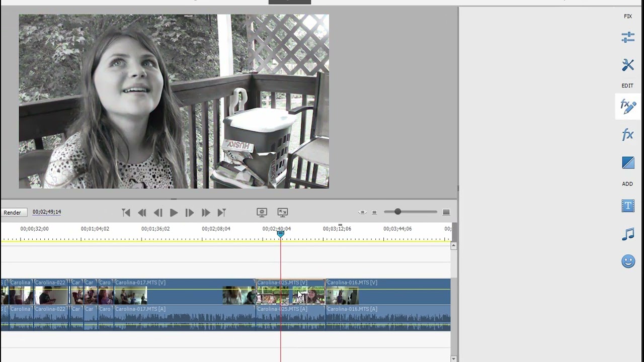Click the Render button

coord(13,212)
